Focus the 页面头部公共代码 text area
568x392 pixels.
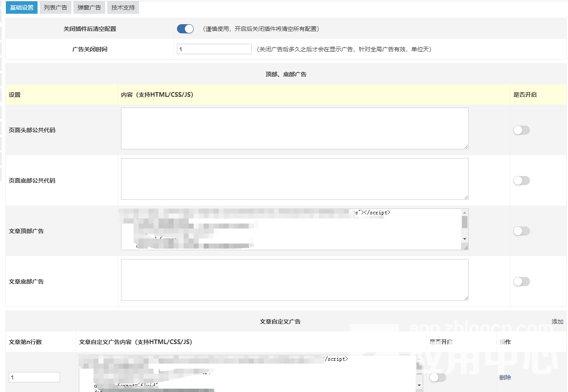(x=294, y=128)
